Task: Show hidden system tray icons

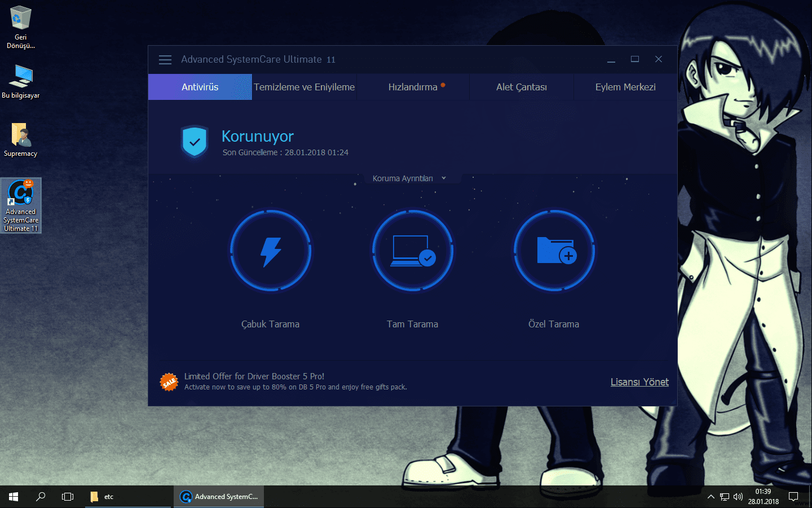Action: click(710, 497)
